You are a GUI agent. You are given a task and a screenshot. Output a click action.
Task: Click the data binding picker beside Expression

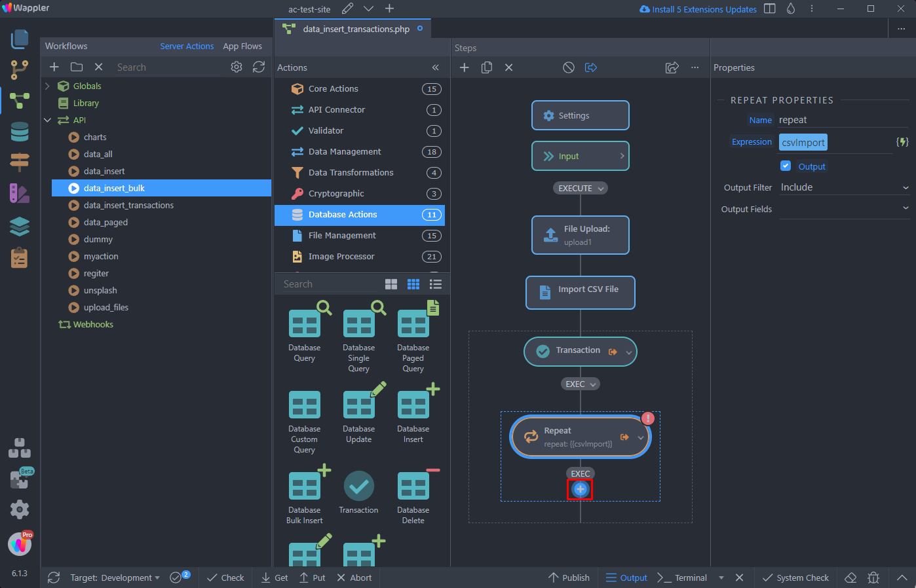point(902,142)
